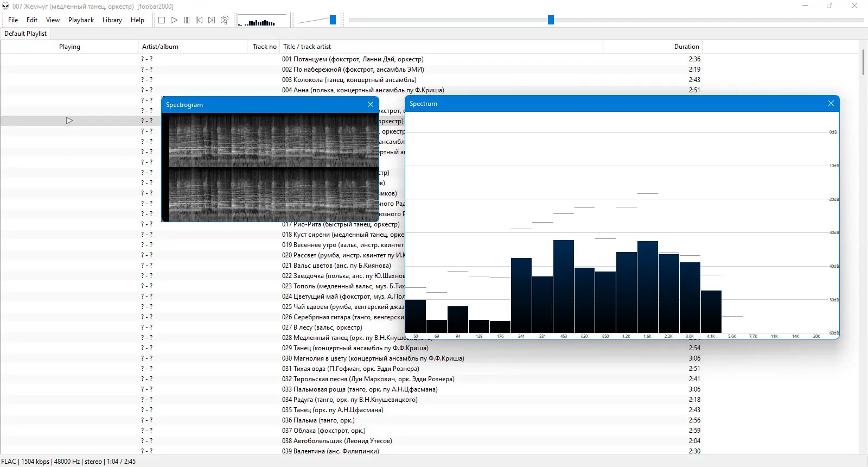Open the Playback menu

[81, 20]
